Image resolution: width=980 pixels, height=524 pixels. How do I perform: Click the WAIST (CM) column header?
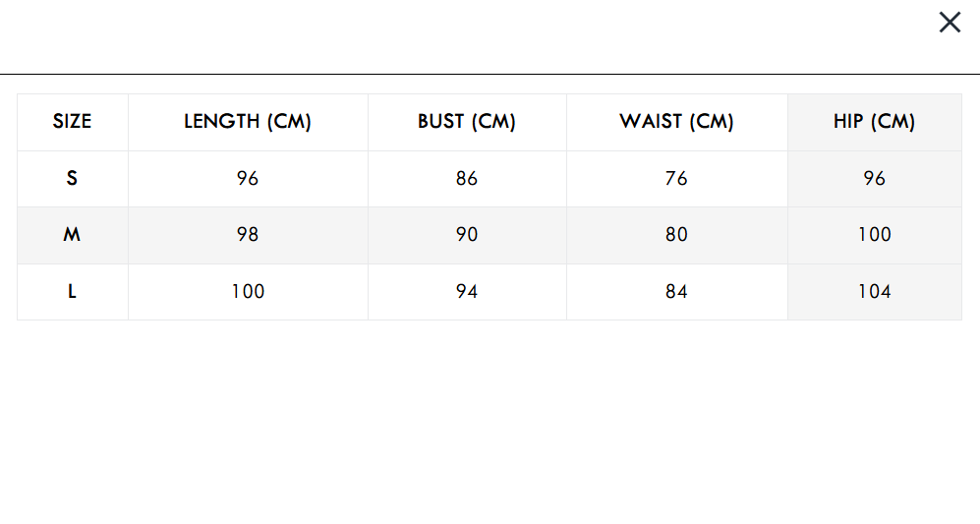(676, 122)
